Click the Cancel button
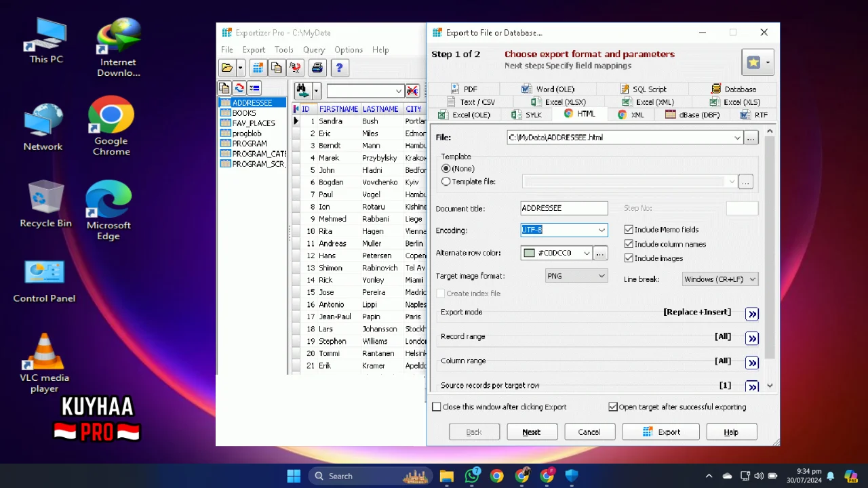This screenshot has height=488, width=868. pyautogui.click(x=589, y=432)
